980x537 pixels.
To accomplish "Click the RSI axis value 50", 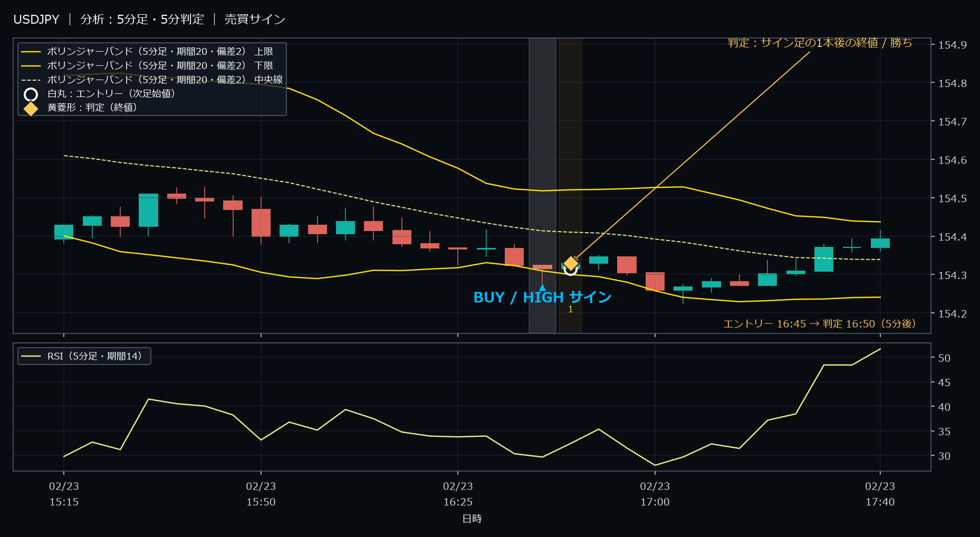I will point(944,358).
